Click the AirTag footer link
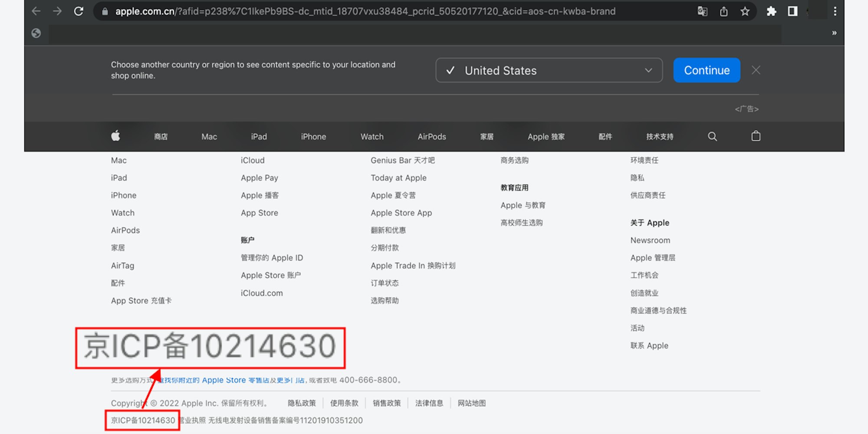This screenshot has height=434, width=868. click(122, 266)
